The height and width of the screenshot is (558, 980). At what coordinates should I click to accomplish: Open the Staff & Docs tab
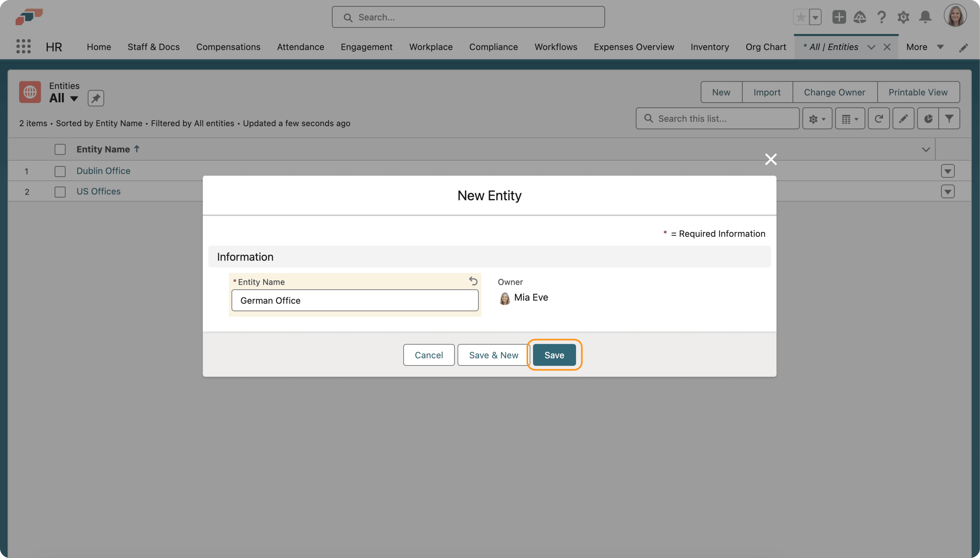(153, 47)
